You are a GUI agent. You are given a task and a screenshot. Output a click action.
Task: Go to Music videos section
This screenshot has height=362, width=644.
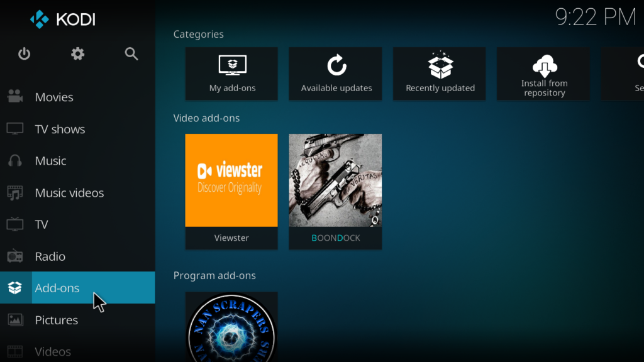[x=69, y=193]
